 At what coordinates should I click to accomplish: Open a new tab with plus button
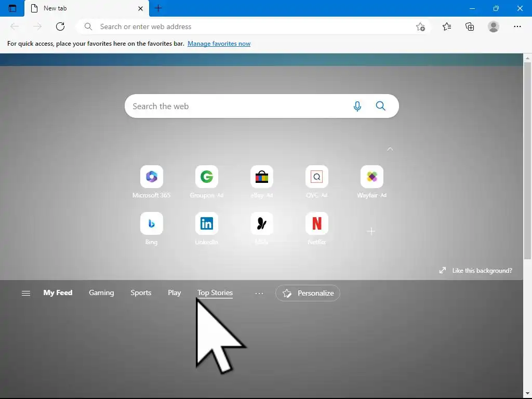pos(158,8)
